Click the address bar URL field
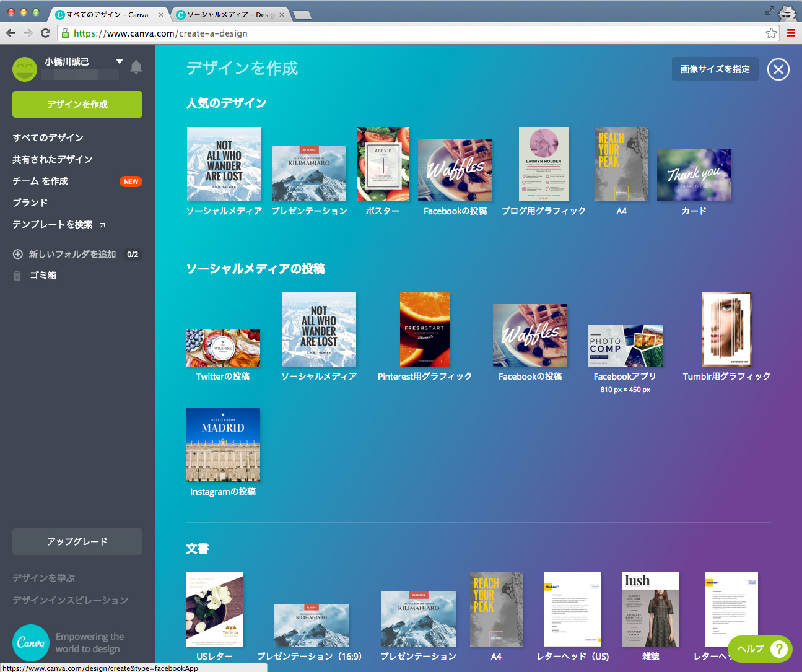 (x=418, y=33)
